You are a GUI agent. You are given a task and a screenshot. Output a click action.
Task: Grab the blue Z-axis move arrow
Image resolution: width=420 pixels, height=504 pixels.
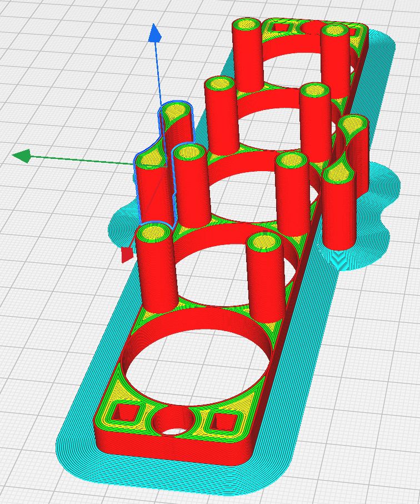[x=154, y=32]
